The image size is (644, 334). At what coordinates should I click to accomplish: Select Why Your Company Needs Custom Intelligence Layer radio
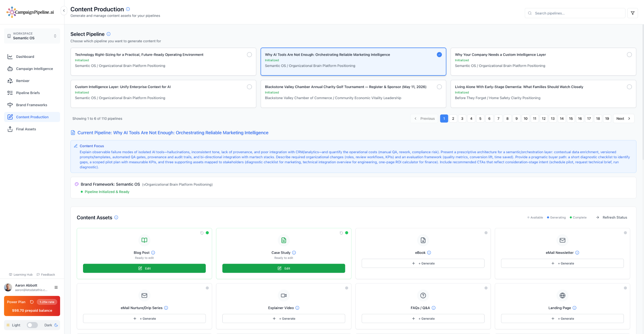tap(629, 55)
